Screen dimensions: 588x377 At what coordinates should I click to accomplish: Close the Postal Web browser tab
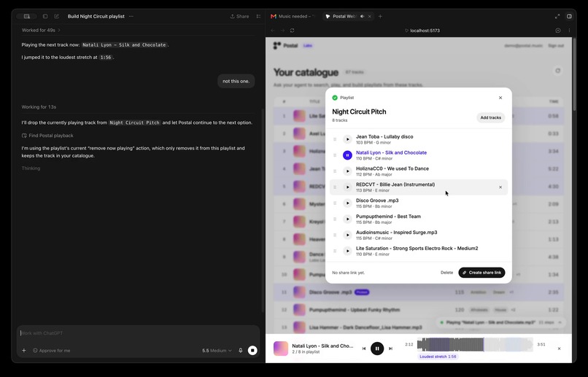click(x=369, y=17)
